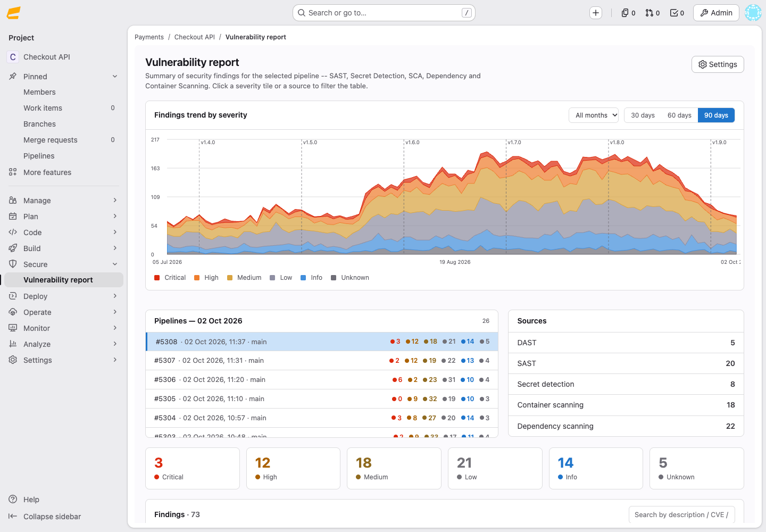This screenshot has width=766, height=532.
Task: Select the 90 days range
Action: (x=716, y=115)
